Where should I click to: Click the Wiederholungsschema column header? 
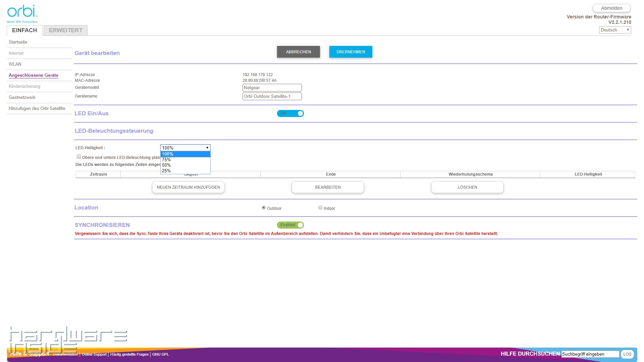tap(471, 174)
